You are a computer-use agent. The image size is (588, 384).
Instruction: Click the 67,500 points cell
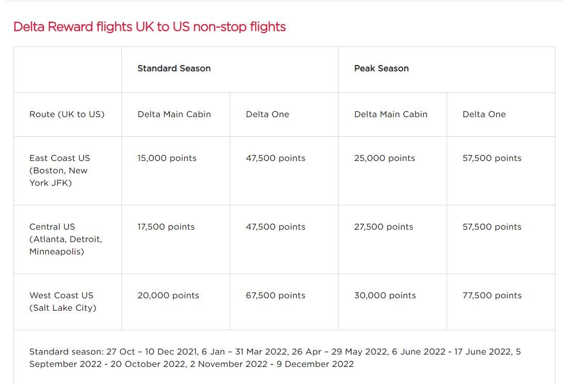(x=276, y=296)
